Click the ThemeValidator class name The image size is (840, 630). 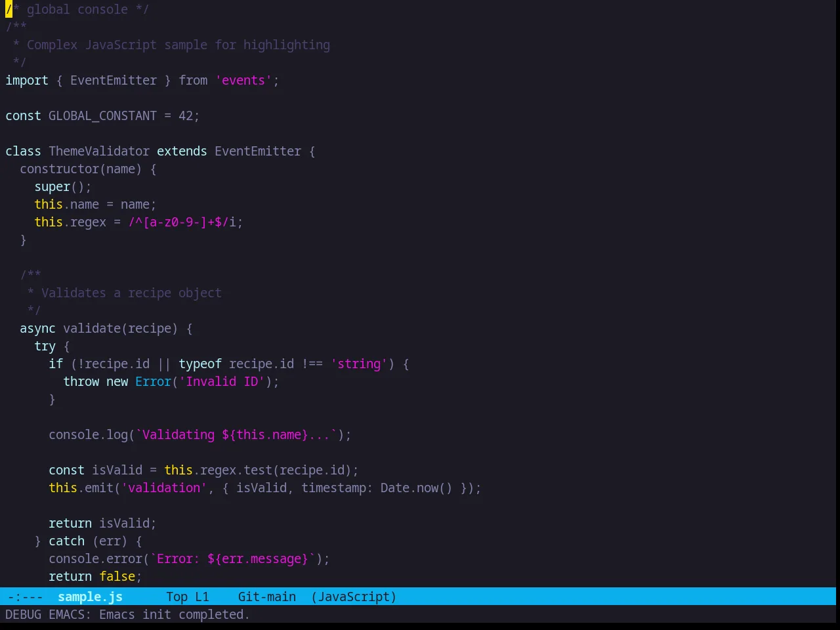coord(99,151)
